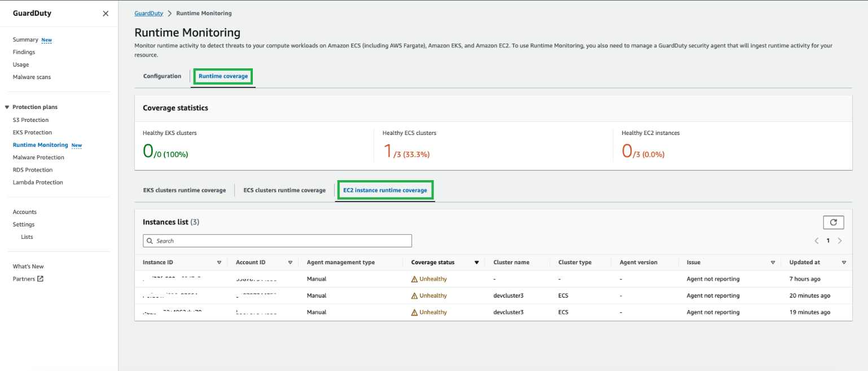Open the Coverage status filter dropdown
Viewport: 868px width, 371px height.
[476, 262]
